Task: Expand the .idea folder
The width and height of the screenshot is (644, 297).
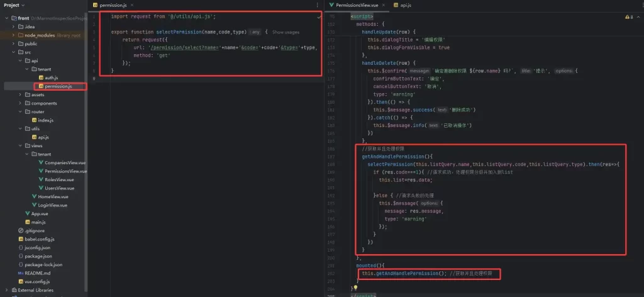Action: pos(14,26)
